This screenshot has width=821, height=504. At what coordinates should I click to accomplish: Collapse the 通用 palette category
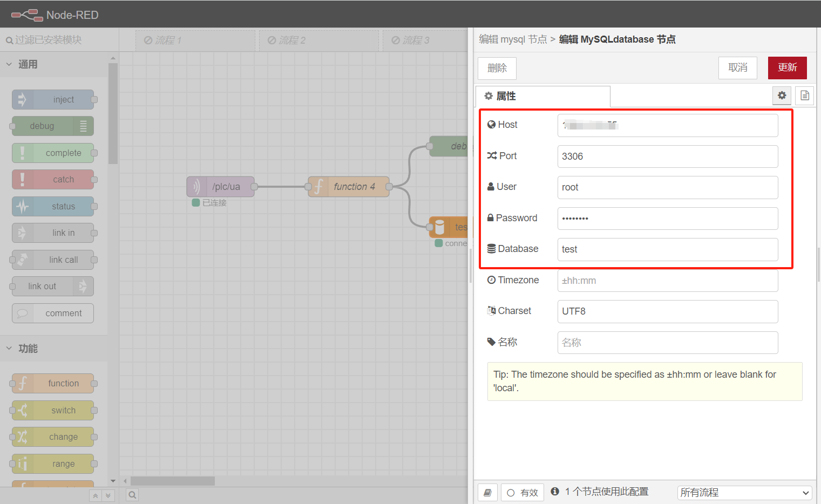54,64
